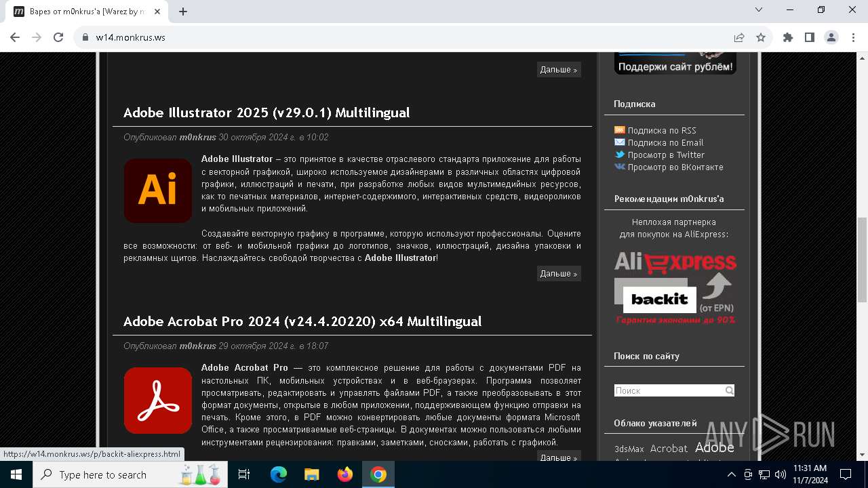Open Просмотр во ВКонтакте link
Screen dimensions: 868x488
click(675, 167)
